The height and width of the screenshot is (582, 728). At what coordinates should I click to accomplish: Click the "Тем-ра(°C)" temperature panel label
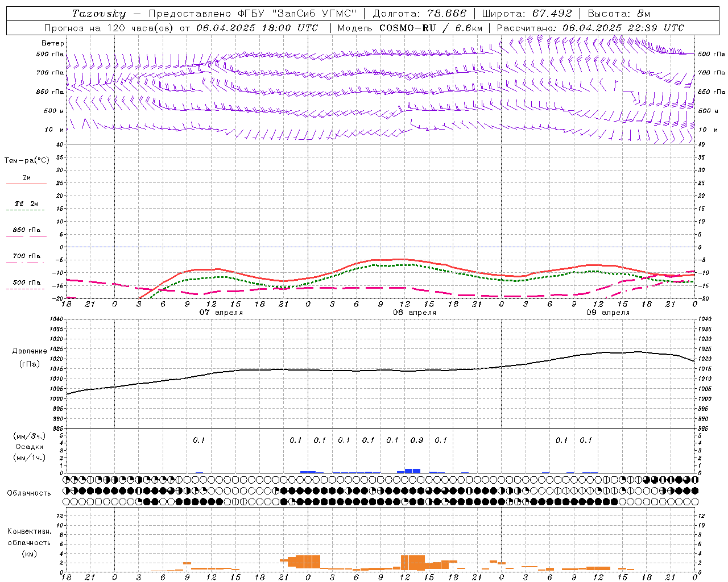pos(27,161)
